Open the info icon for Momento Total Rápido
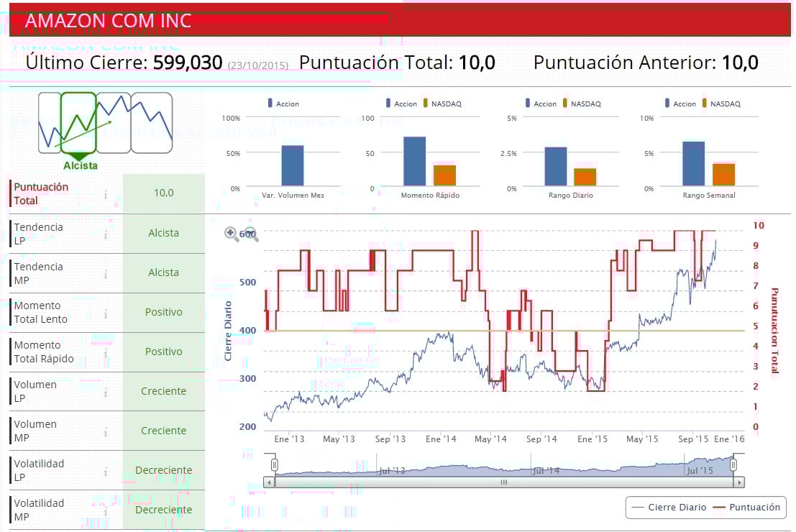 (x=106, y=353)
